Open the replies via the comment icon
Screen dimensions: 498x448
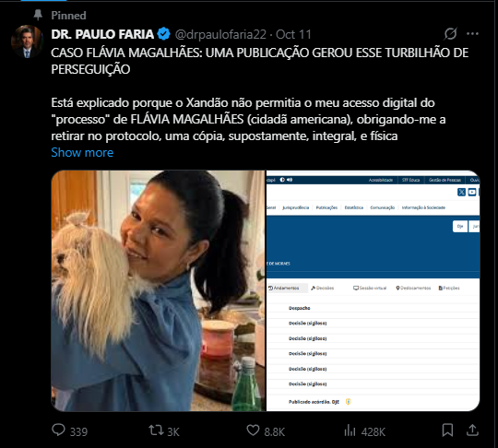click(x=58, y=430)
